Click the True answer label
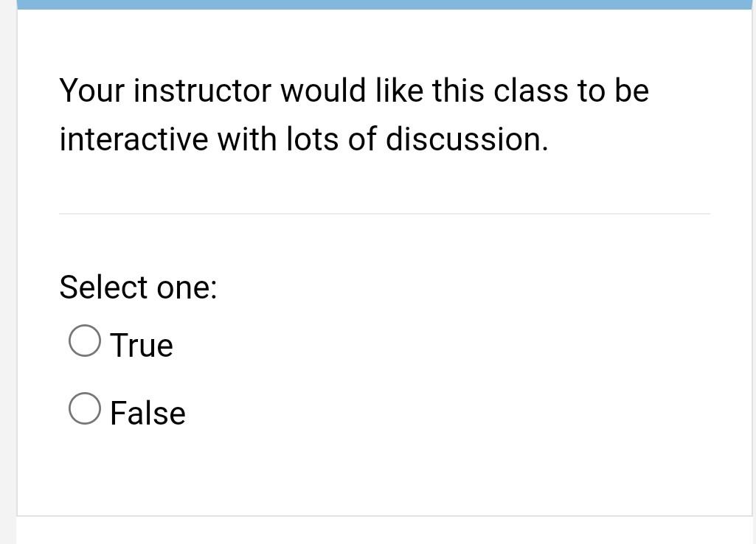 pos(141,344)
